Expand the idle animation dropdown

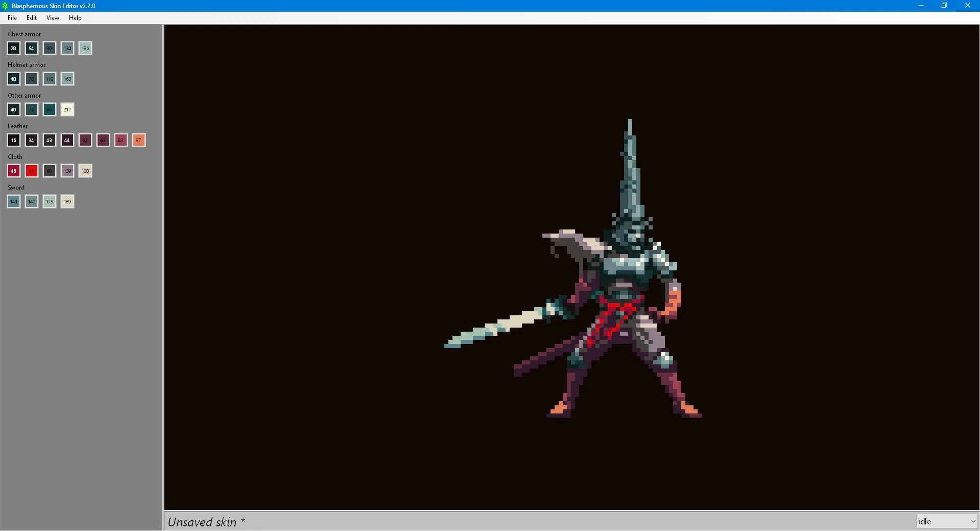pyautogui.click(x=946, y=521)
